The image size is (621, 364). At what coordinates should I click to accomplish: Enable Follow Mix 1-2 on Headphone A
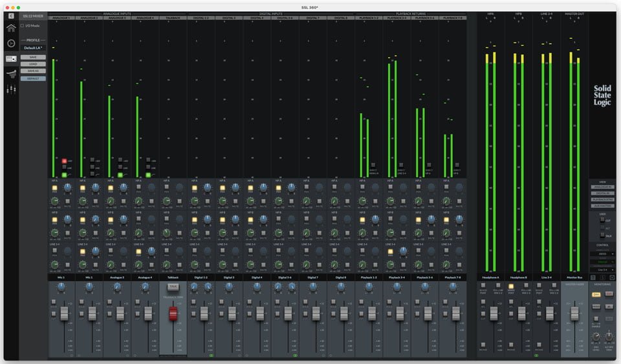click(498, 285)
